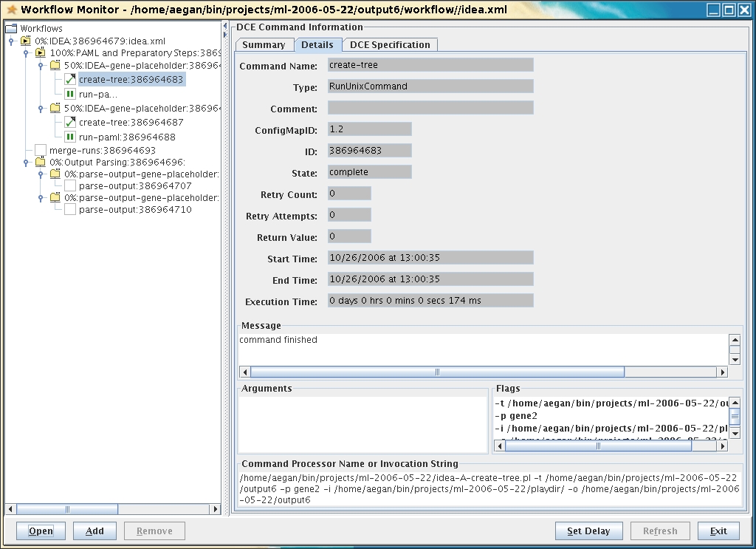The height and width of the screenshot is (549, 756).
Task: Select the run-paml:386964688 tree row
Action: pyautogui.click(x=127, y=137)
